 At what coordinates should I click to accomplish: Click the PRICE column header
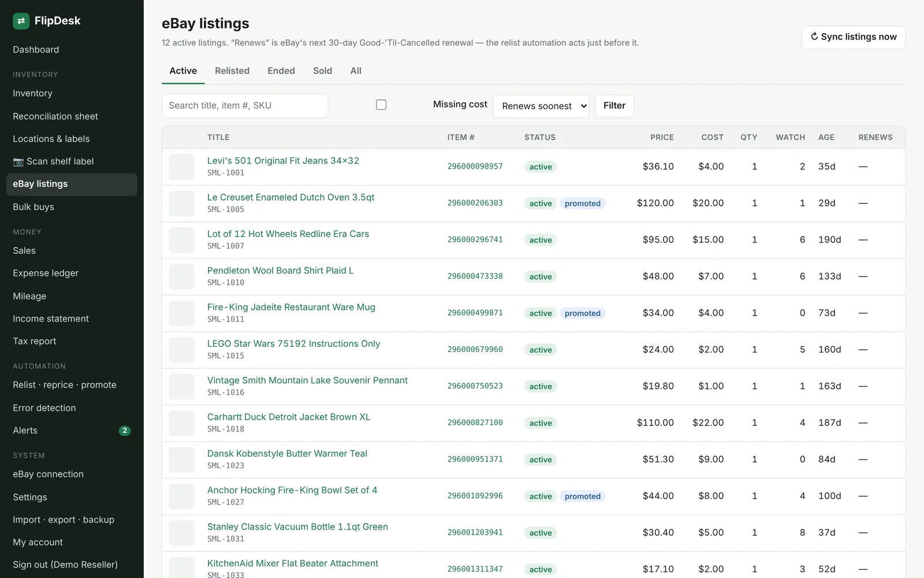click(x=662, y=138)
